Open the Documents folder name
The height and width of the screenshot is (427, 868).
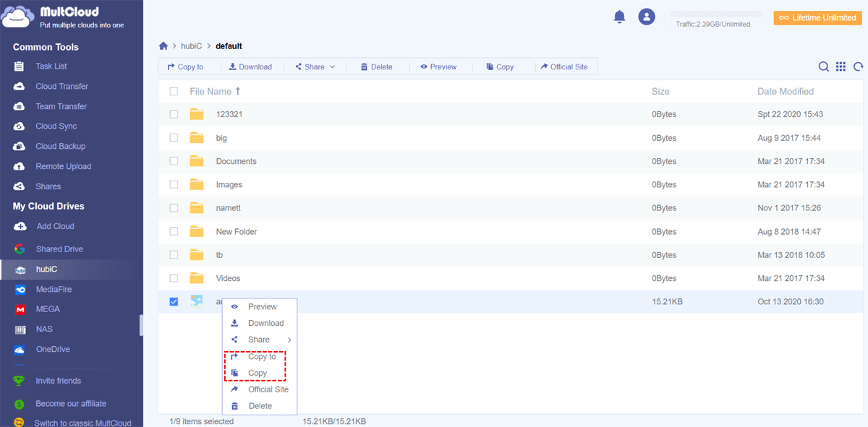236,161
